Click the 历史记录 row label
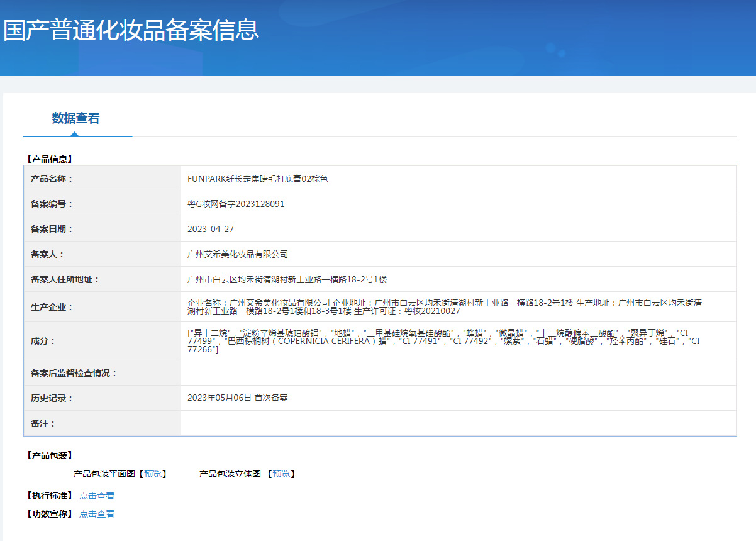756x541 pixels. coord(52,398)
